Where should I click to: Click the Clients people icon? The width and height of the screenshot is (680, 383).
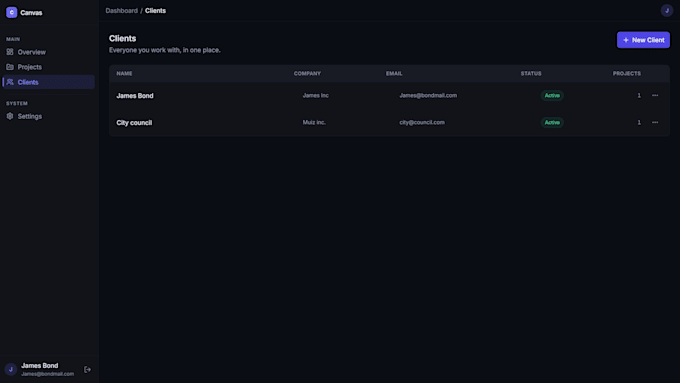[10, 82]
